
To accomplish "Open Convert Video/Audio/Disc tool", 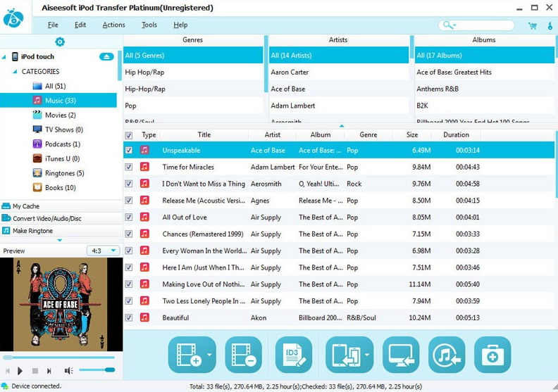I will (x=61, y=219).
